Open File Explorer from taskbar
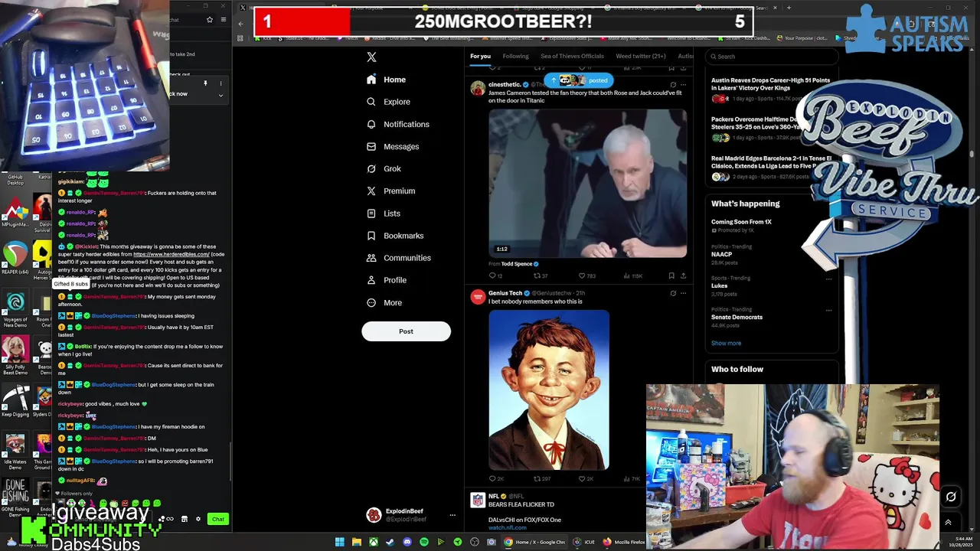This screenshot has height=551, width=980. pyautogui.click(x=357, y=542)
